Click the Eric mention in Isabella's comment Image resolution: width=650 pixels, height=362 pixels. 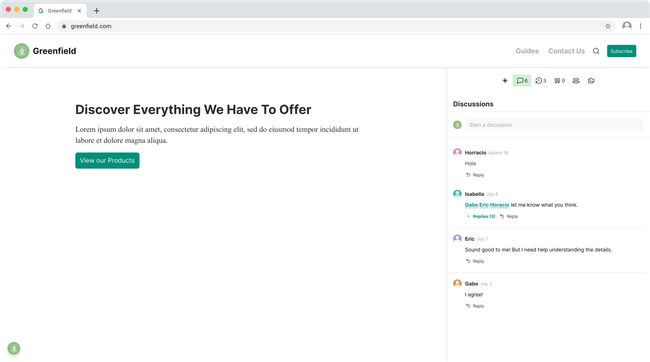tap(484, 205)
